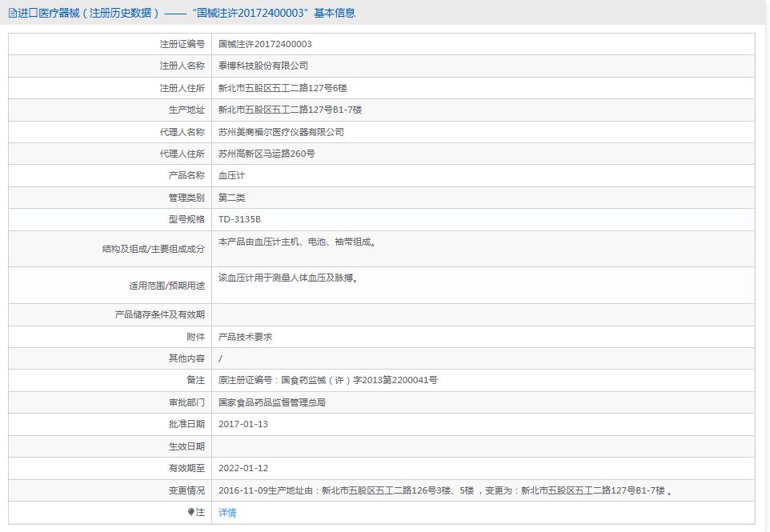The image size is (770, 532).
Task: Click the remark with original number 2013第2200041号
Action: 327,380
